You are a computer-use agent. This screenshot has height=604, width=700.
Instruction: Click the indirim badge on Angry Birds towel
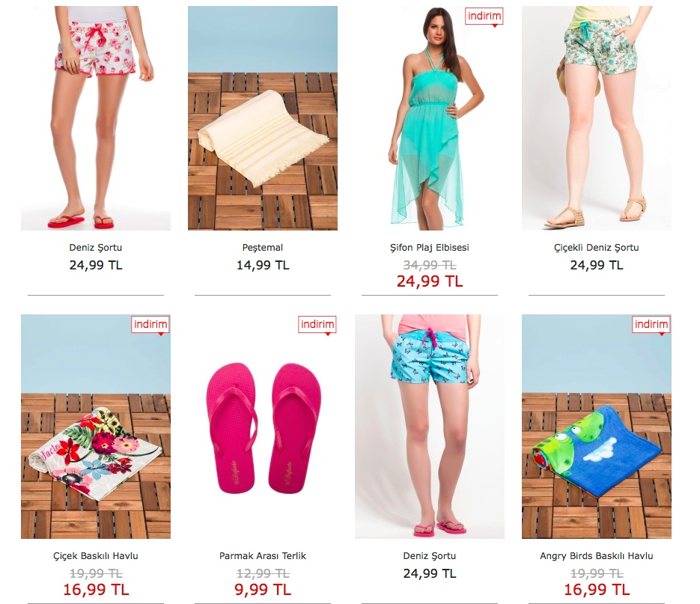point(651,325)
